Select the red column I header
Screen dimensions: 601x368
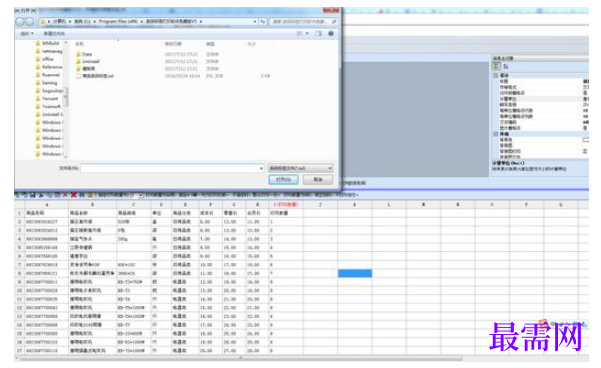click(286, 205)
